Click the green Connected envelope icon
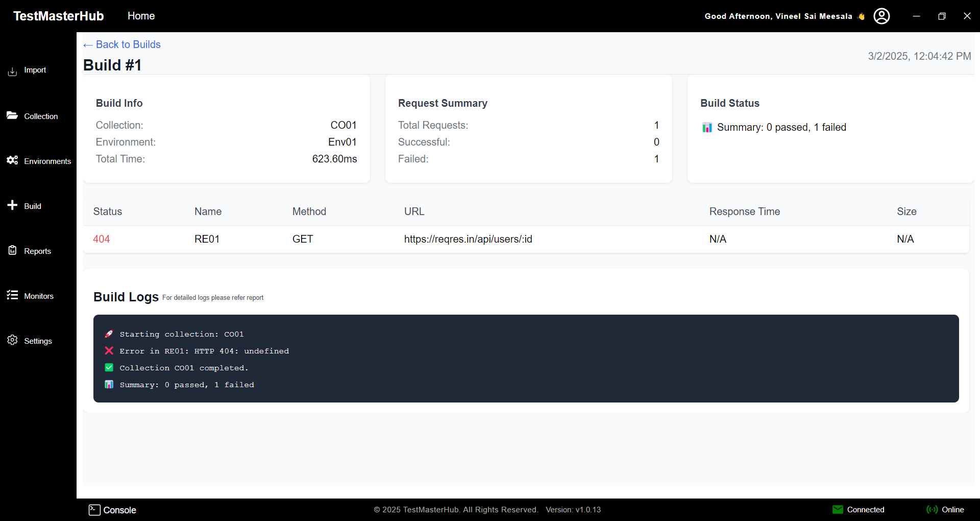This screenshot has height=521, width=980. tap(838, 509)
